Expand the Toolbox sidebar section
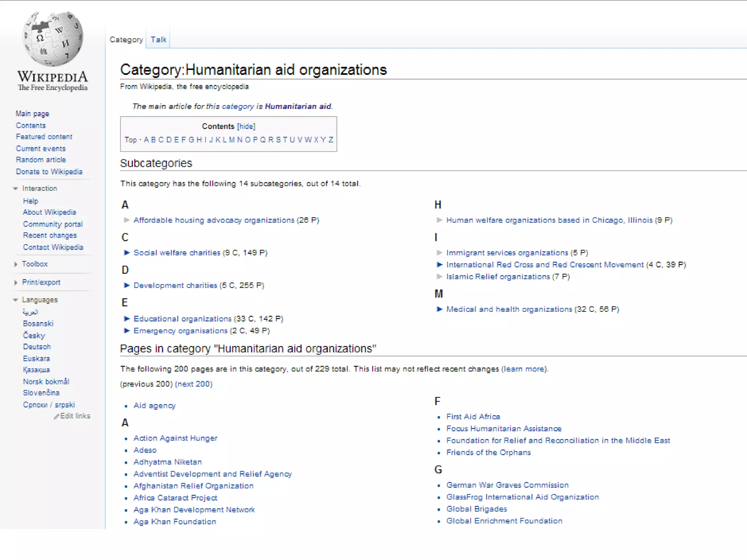 coord(15,264)
